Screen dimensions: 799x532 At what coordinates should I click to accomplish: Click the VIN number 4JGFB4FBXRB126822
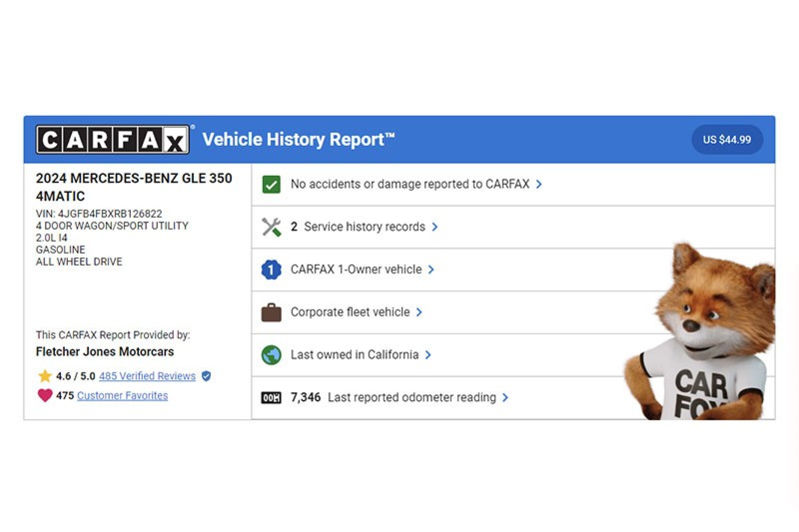pos(110,214)
